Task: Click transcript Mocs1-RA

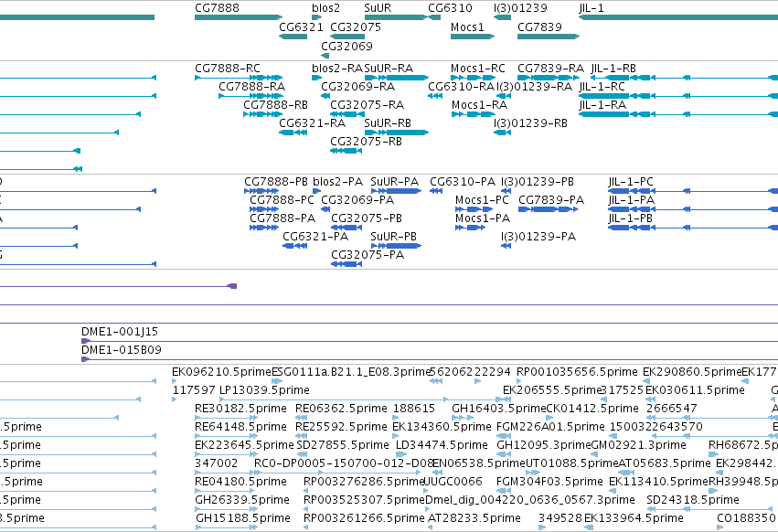Action: [473, 114]
